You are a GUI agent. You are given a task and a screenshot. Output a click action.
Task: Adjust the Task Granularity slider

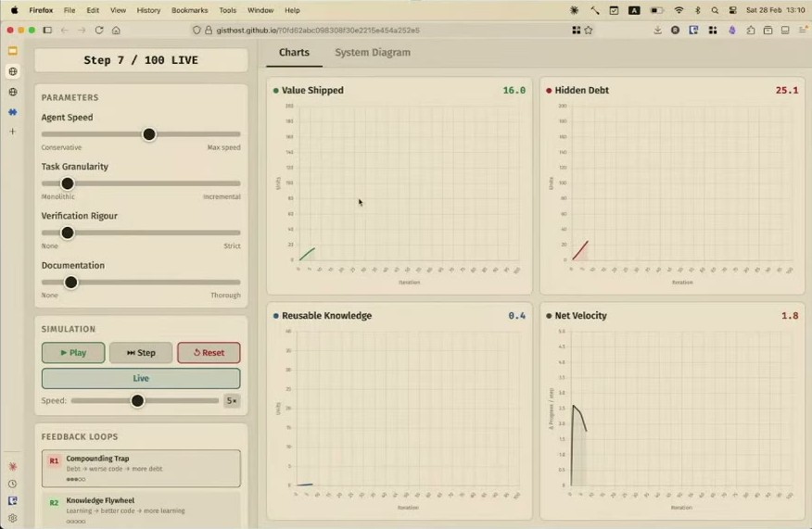[x=68, y=183]
